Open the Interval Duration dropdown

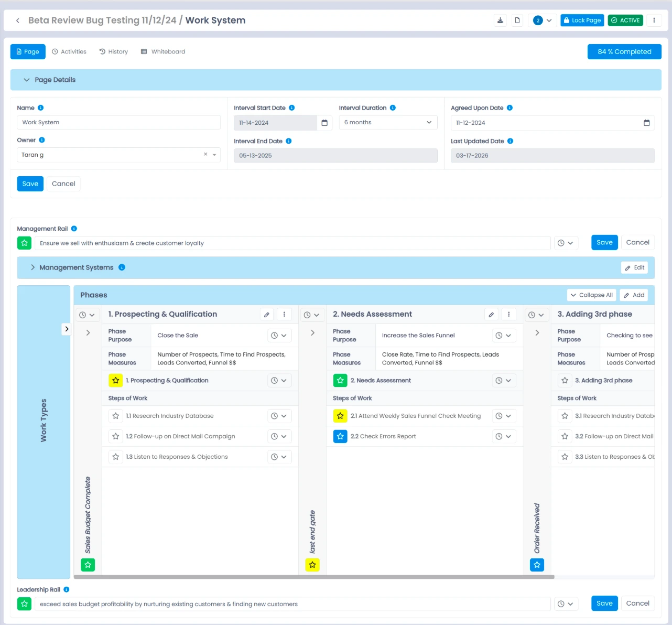[387, 123]
